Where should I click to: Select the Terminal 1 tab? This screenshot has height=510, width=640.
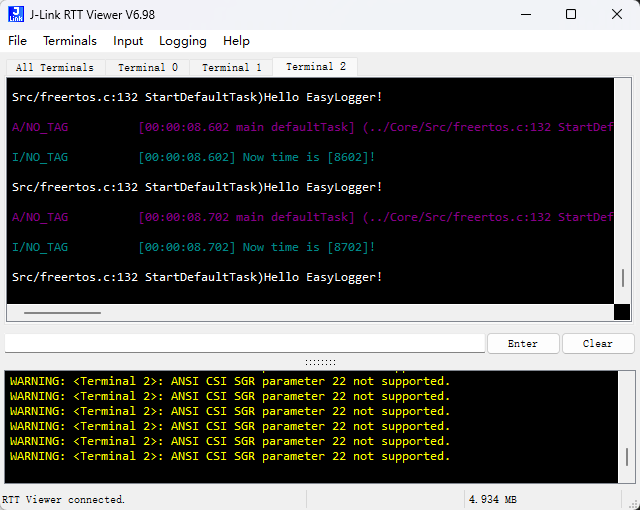232,68
